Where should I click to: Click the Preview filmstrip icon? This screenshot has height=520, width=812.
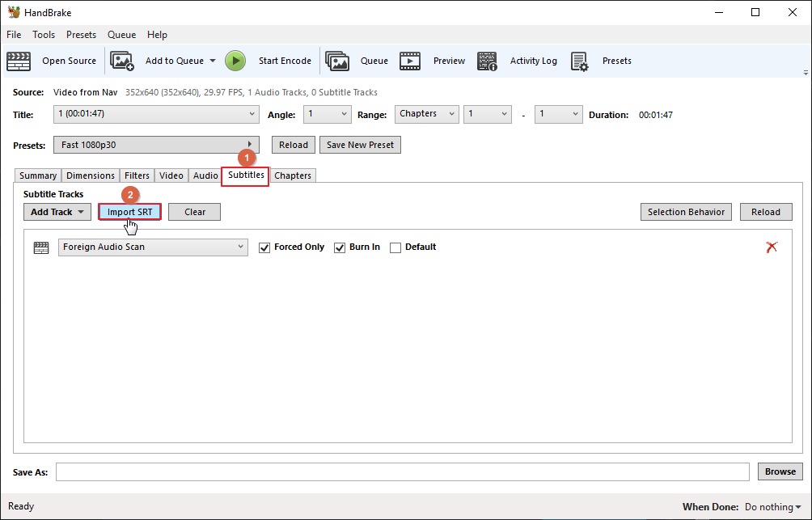[x=410, y=61]
